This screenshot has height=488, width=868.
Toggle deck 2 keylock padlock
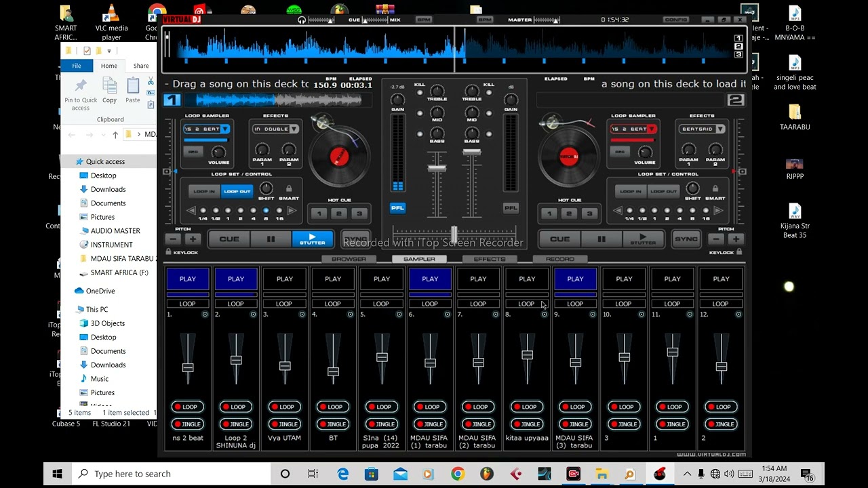click(x=740, y=252)
